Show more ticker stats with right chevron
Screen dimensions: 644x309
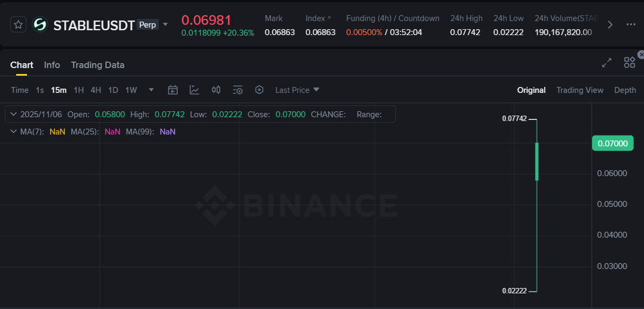(610, 25)
